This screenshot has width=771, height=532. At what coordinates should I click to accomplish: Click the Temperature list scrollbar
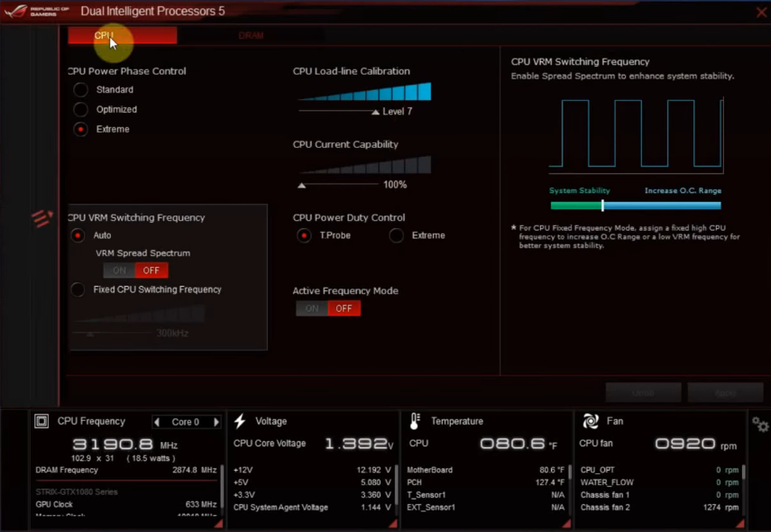point(569,472)
